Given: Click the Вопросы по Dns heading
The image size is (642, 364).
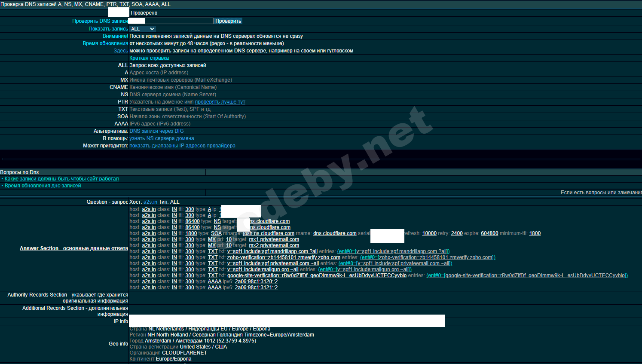Looking at the screenshot, I should tap(19, 172).
